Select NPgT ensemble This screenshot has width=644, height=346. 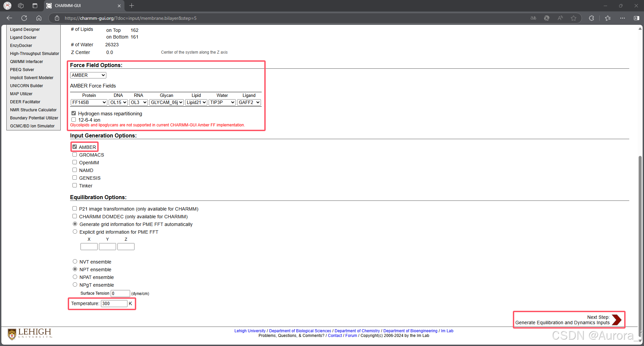tap(75, 285)
